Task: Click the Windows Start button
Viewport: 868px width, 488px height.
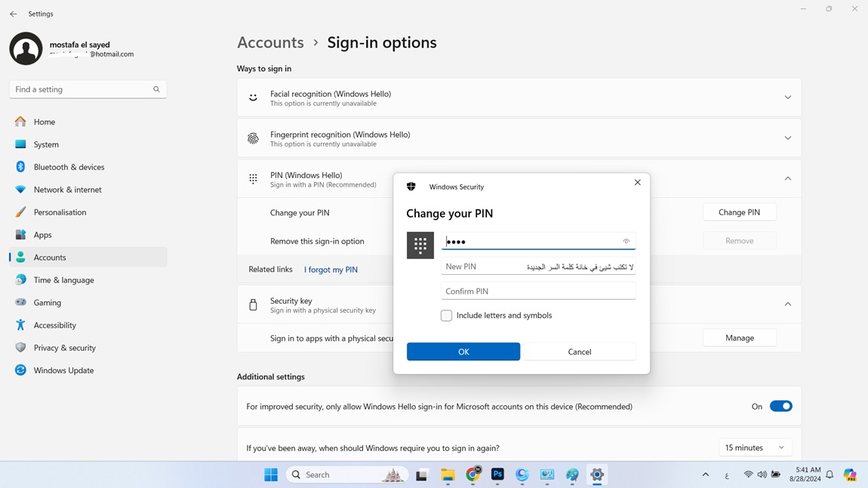Action: (x=271, y=474)
